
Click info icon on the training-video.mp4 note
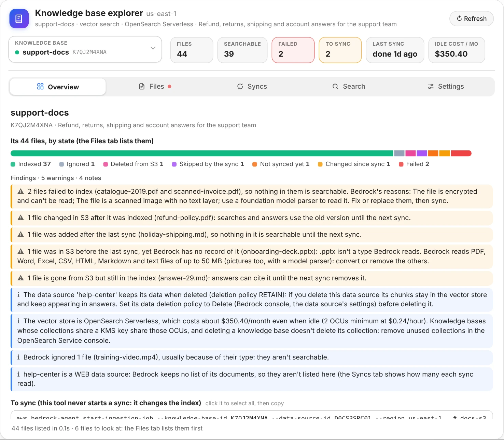click(18, 357)
